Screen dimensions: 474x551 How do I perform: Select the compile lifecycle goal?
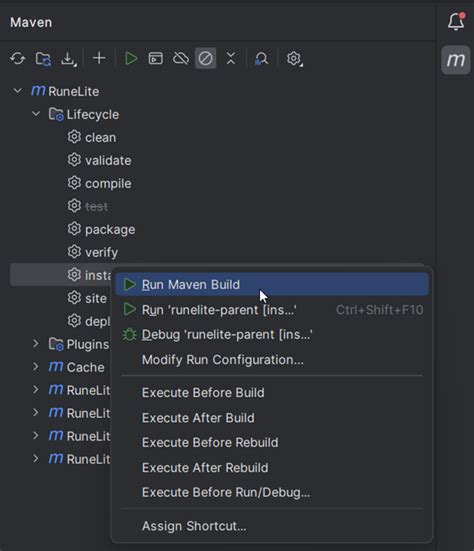tap(108, 183)
